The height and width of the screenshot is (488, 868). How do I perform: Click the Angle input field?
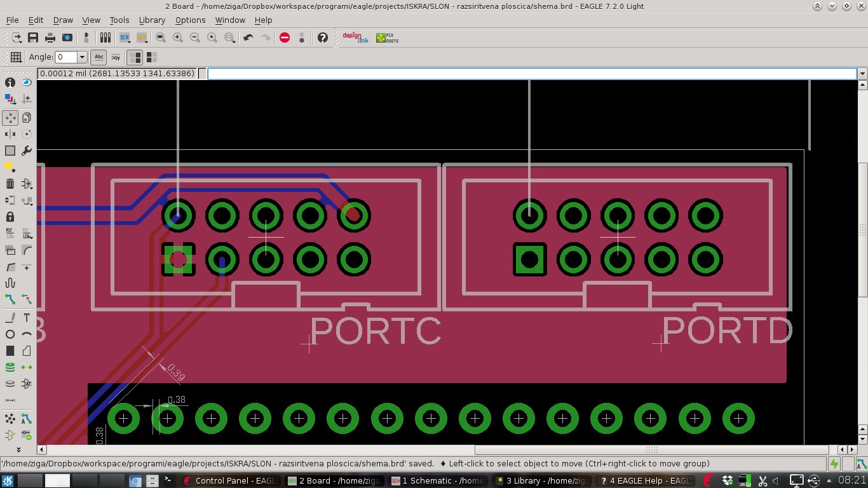(x=66, y=57)
